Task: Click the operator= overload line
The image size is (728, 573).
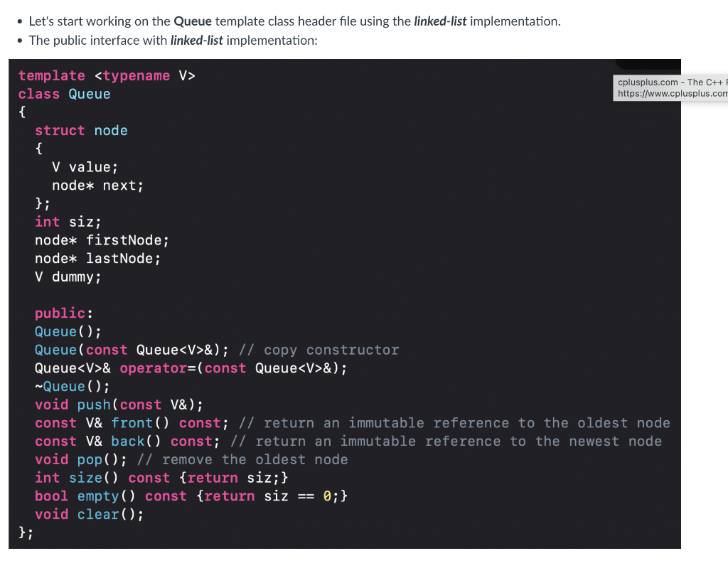Action: point(190,368)
